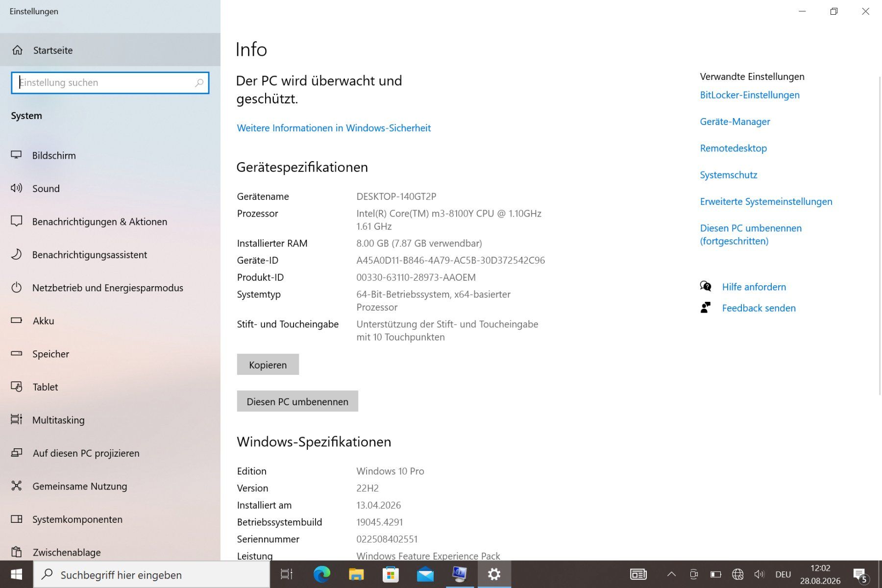This screenshot has width=882, height=588.
Task: Open the Akku settings page
Action: 110,320
